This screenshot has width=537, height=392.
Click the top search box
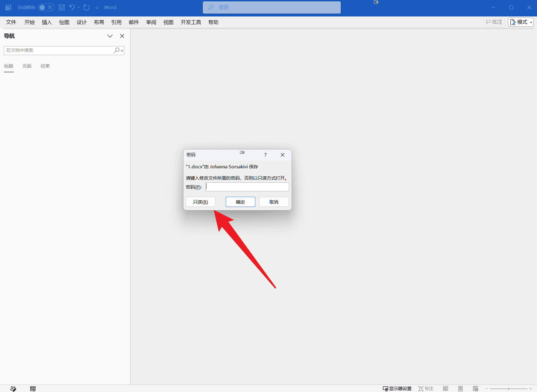tap(271, 7)
